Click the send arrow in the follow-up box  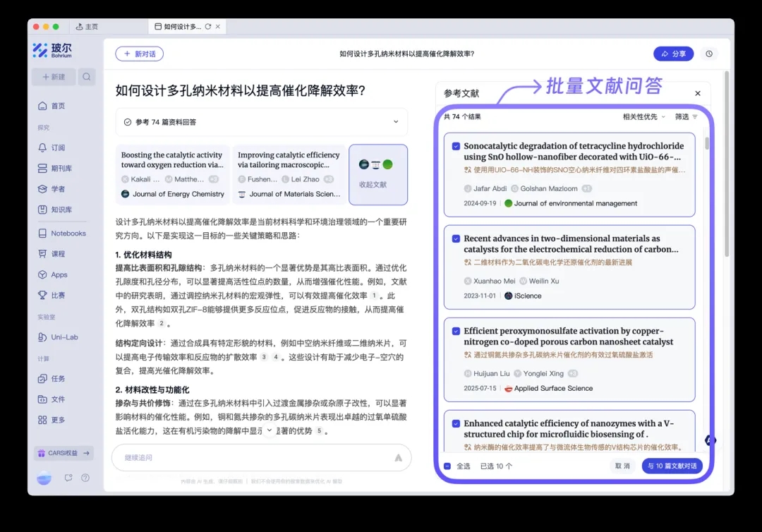[x=398, y=457]
